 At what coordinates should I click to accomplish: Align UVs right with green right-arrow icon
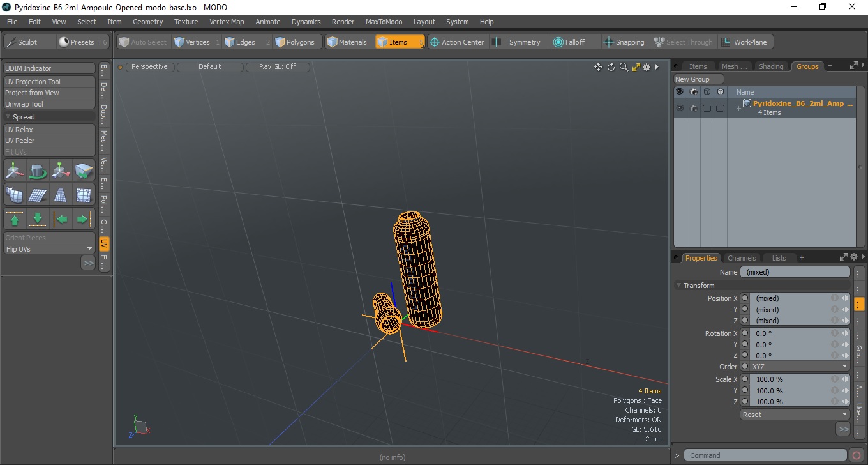tap(84, 219)
